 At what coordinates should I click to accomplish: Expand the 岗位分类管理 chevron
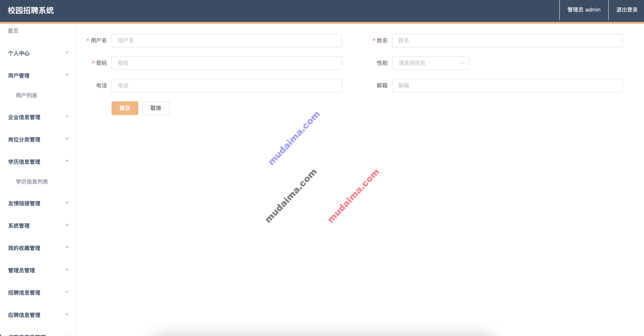[x=67, y=139]
